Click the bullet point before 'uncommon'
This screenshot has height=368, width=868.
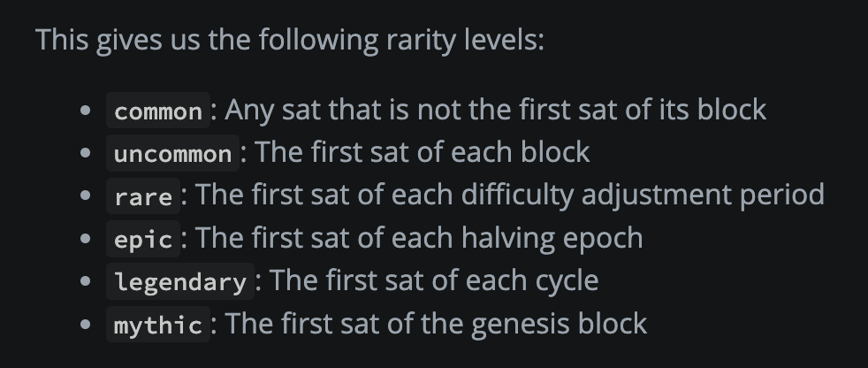coord(85,153)
